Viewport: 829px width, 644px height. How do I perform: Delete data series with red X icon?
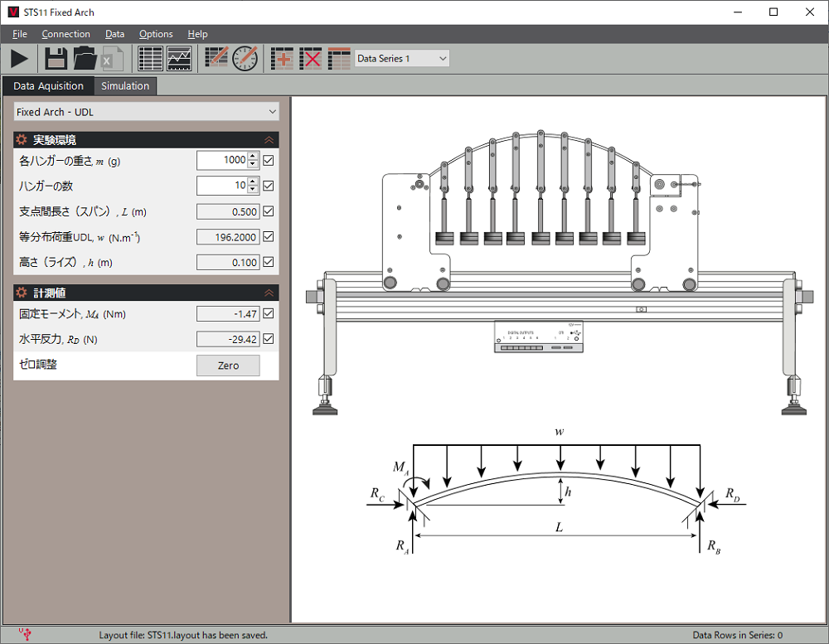point(310,58)
